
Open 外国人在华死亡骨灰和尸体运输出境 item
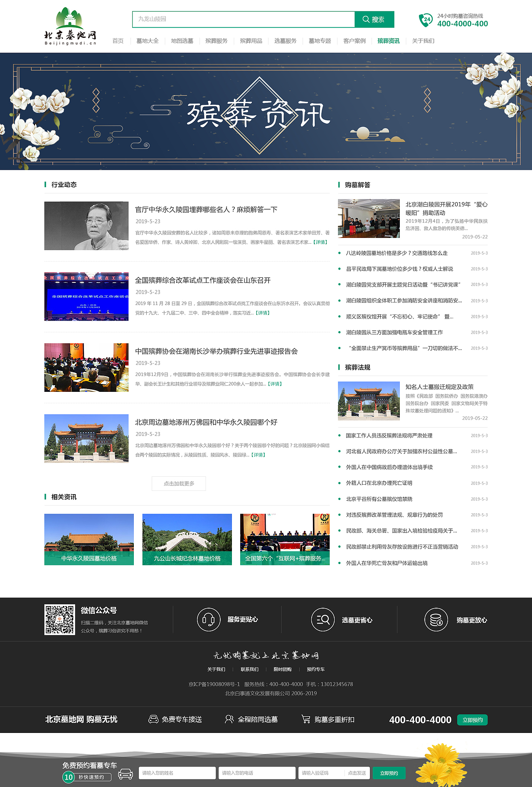[x=387, y=563]
